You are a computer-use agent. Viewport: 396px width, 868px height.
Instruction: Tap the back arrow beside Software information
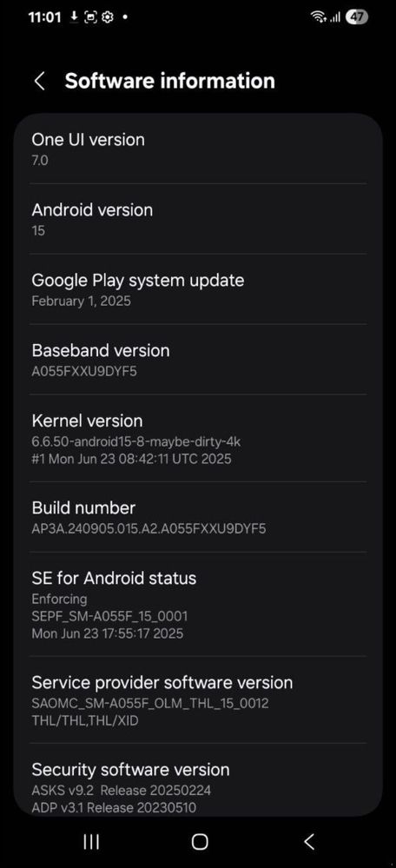tap(39, 82)
